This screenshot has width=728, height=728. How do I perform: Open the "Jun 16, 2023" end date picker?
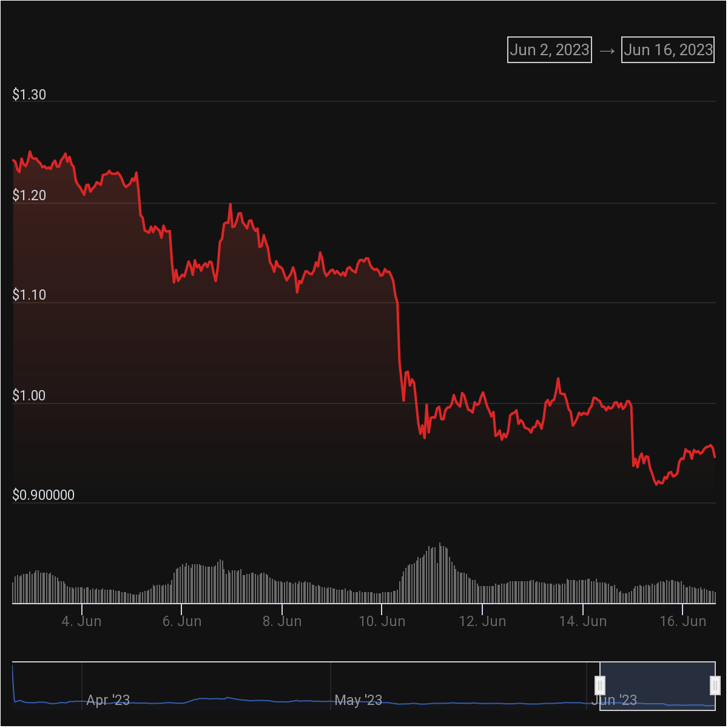(x=667, y=49)
